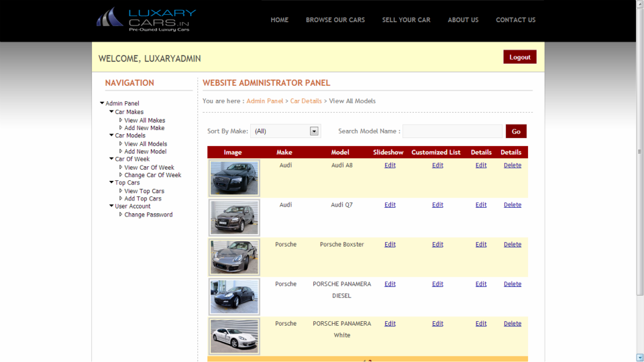
Task: Collapse the User Account tree node
Action: pos(111,206)
